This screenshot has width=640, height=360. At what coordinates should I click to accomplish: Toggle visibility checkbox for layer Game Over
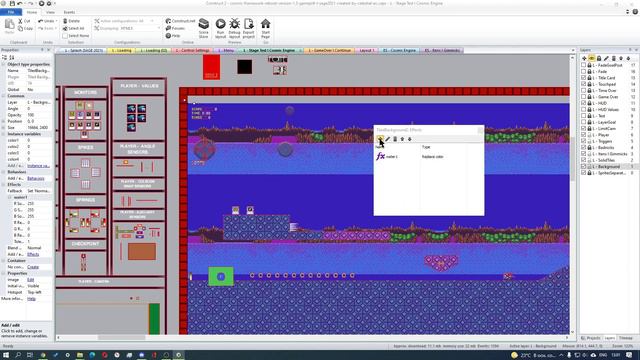[x=584, y=97]
